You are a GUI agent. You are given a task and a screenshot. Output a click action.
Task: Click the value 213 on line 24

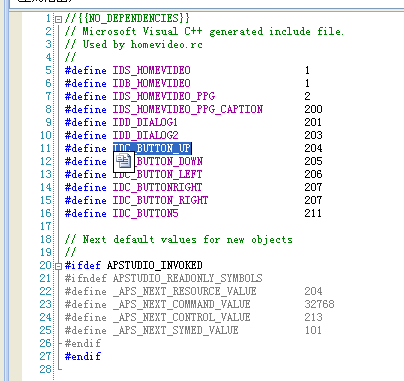(x=313, y=317)
